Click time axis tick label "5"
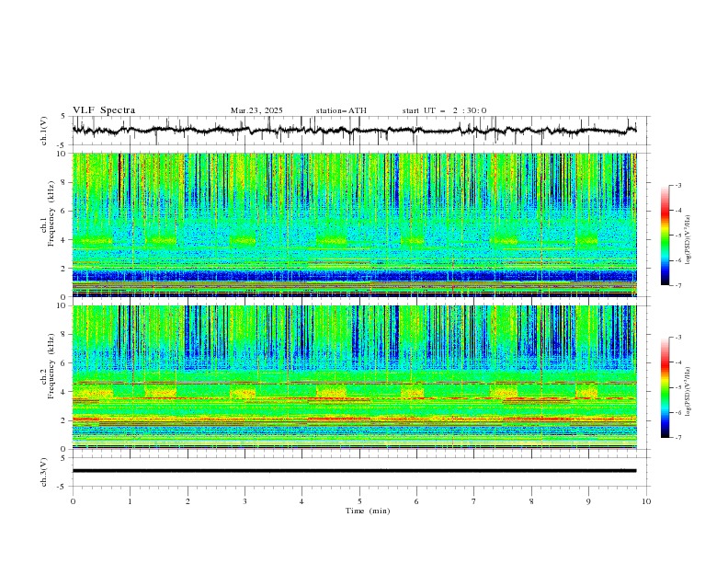Screen dimensions: 728x563 point(359,501)
